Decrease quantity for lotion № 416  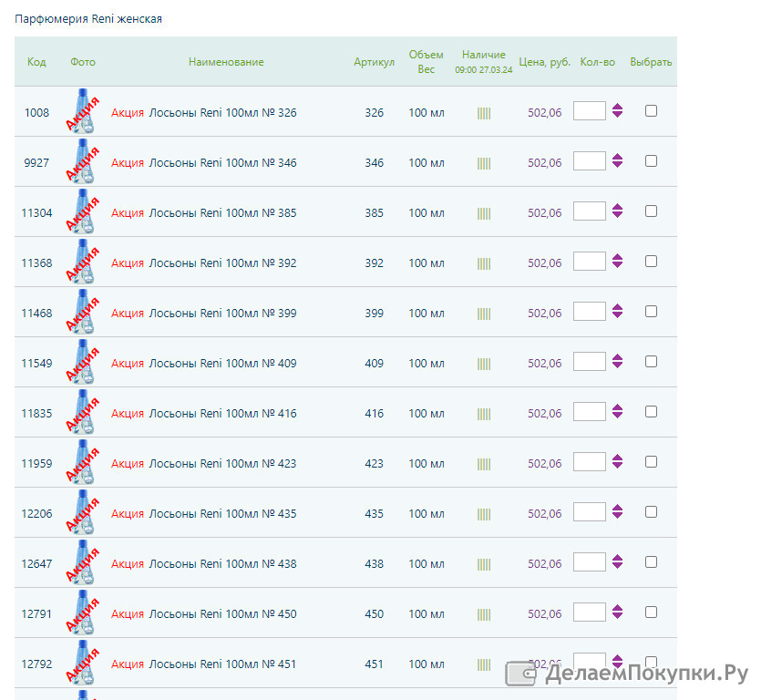coord(617,415)
